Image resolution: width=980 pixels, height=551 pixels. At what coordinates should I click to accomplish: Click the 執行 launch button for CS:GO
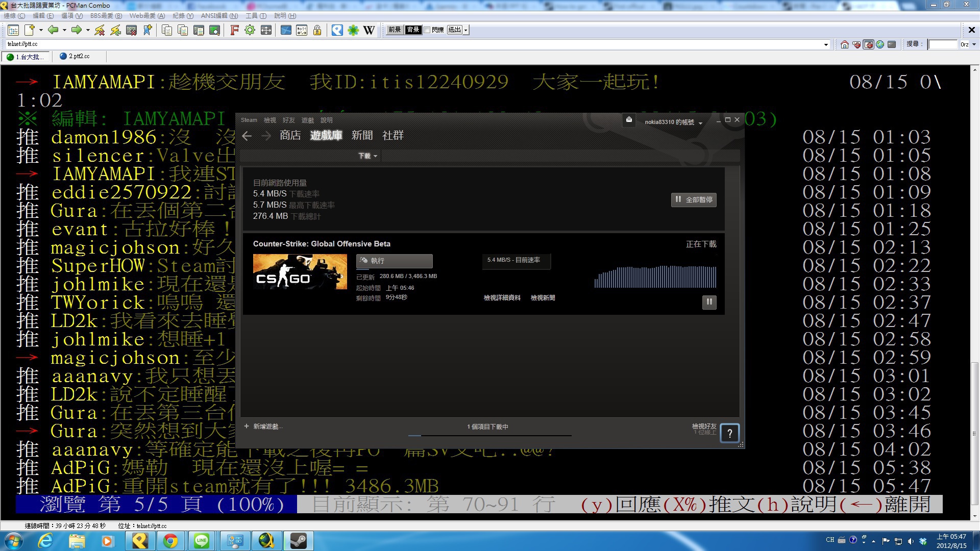click(394, 261)
